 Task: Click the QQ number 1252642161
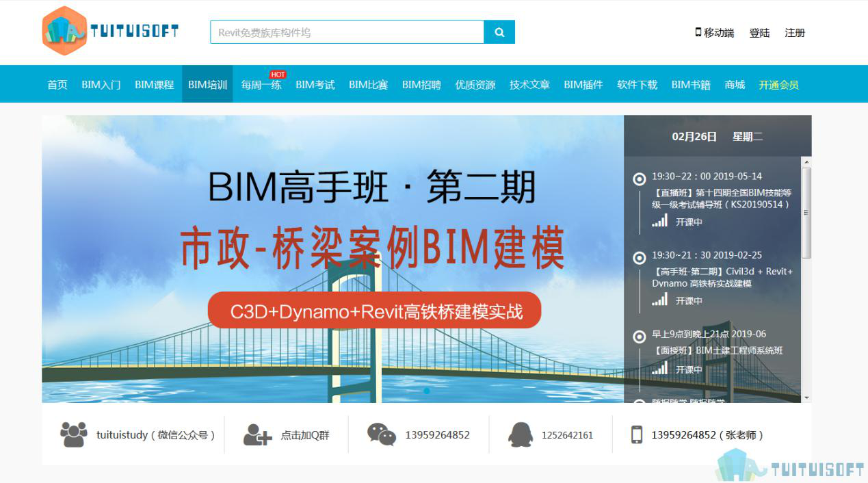pos(567,434)
